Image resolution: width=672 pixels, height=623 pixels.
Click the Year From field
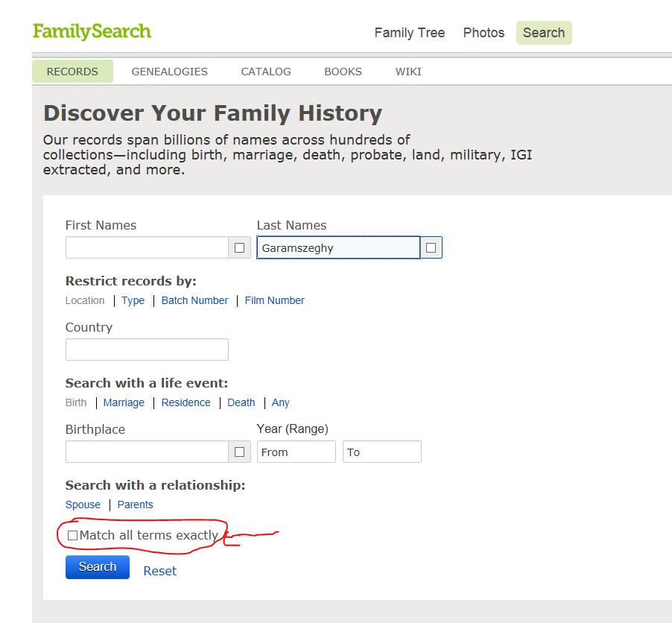point(297,452)
